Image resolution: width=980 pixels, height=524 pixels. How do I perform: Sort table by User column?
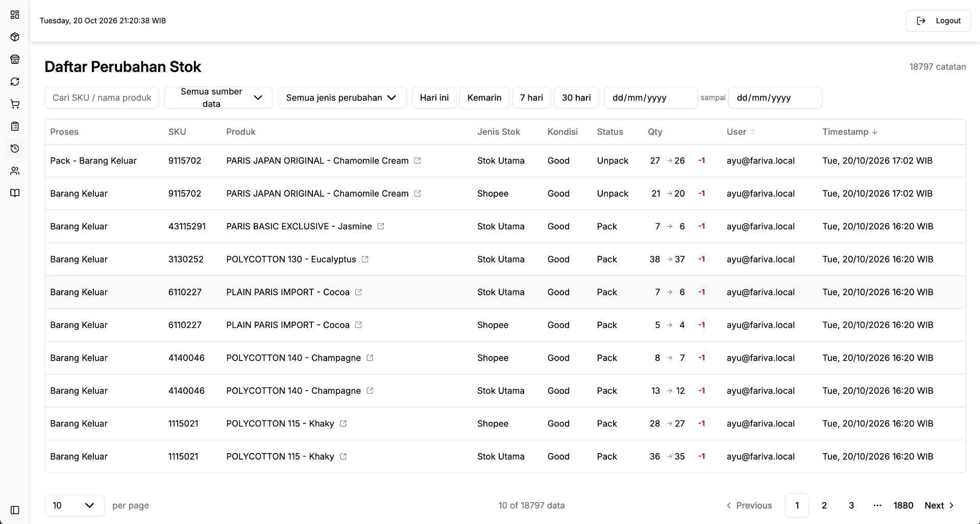click(x=741, y=132)
